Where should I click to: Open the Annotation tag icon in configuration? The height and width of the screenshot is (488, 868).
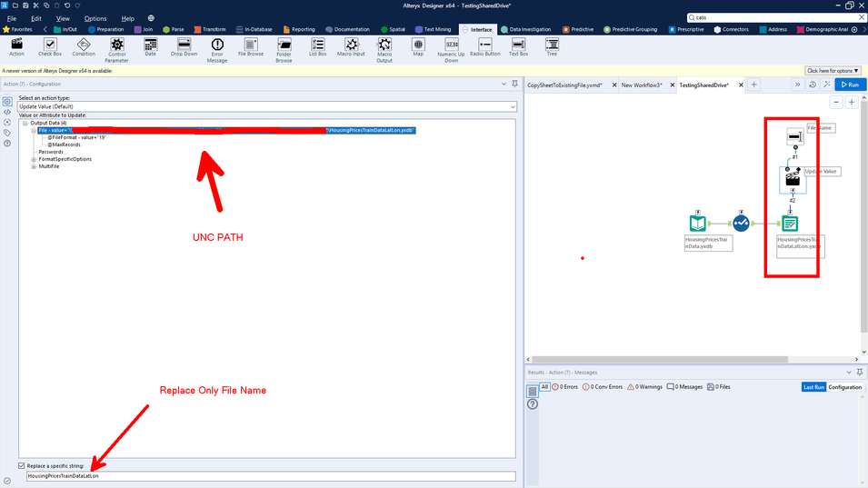(7, 133)
